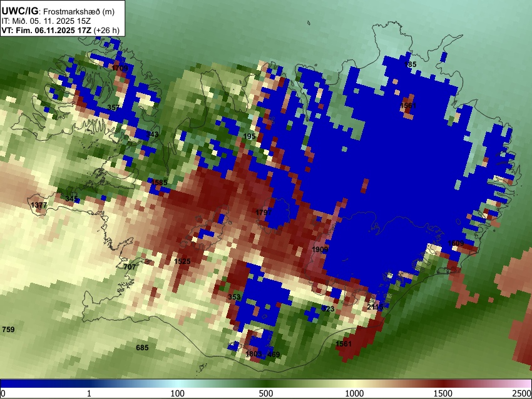Image resolution: width=532 pixels, height=399 pixels.
Task: Click the map label 345
Action: (x=71, y=199)
